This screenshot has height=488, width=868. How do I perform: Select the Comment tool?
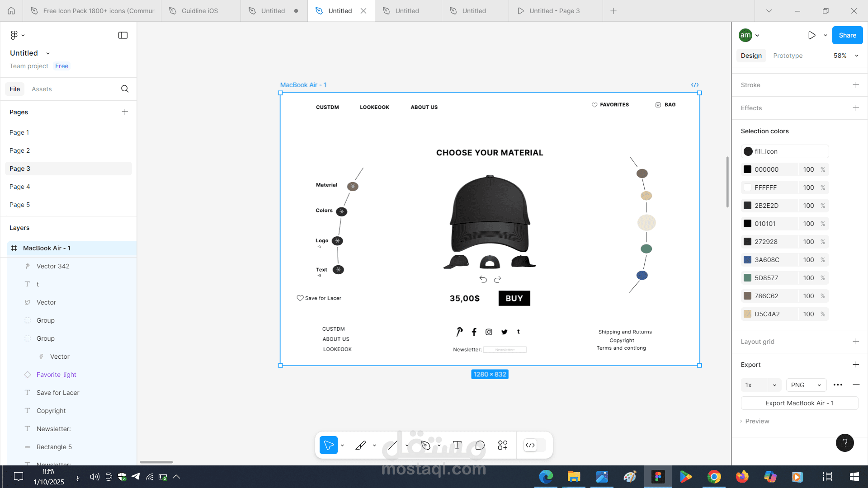480,445
